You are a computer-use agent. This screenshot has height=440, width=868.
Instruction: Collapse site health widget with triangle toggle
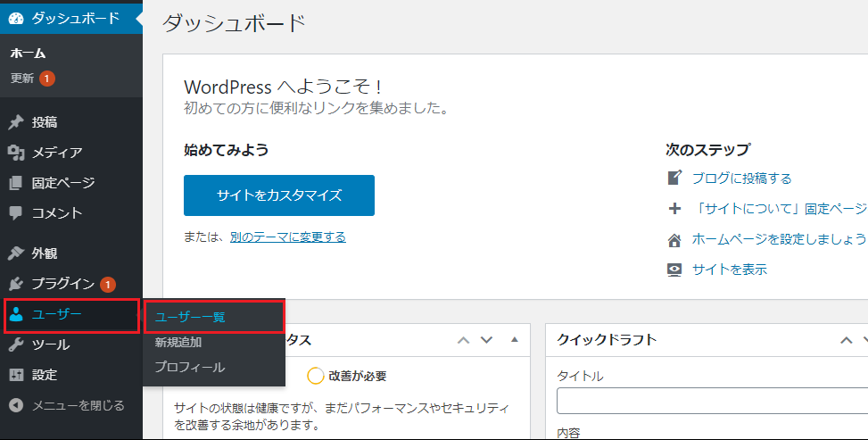point(514,339)
